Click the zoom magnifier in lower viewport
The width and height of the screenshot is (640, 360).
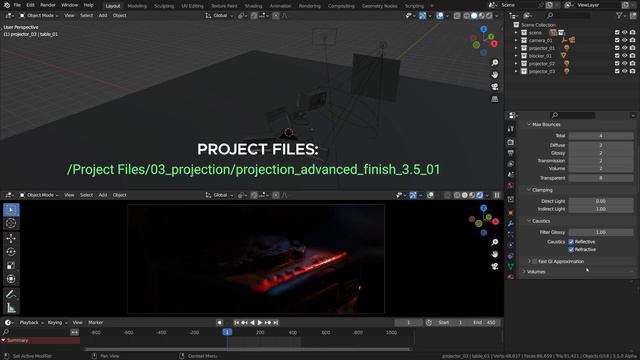(495, 242)
